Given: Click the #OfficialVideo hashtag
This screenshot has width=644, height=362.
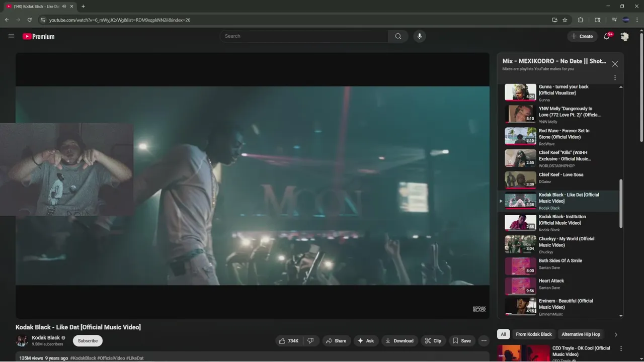Looking at the screenshot, I should (x=111, y=358).
